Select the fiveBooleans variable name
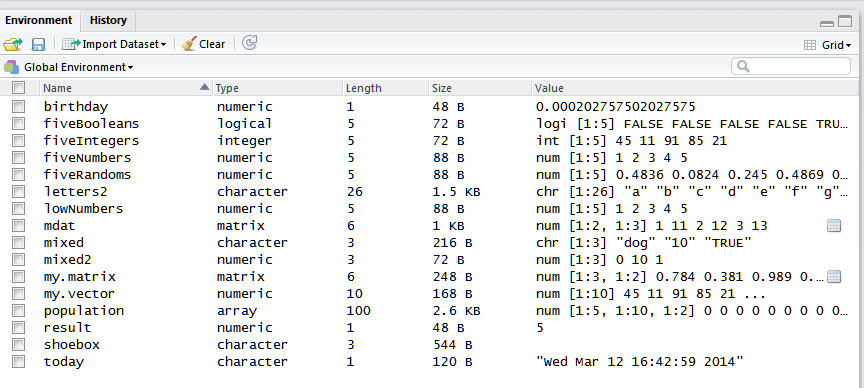This screenshot has width=864, height=388. [x=91, y=124]
